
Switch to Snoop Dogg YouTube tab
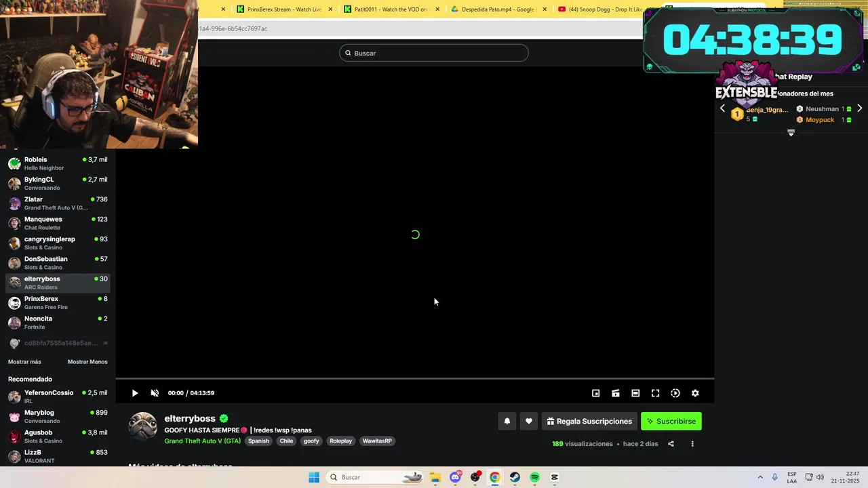pos(599,9)
